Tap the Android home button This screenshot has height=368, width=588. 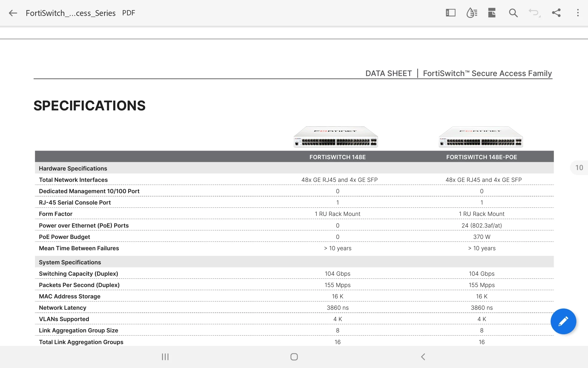[294, 357]
